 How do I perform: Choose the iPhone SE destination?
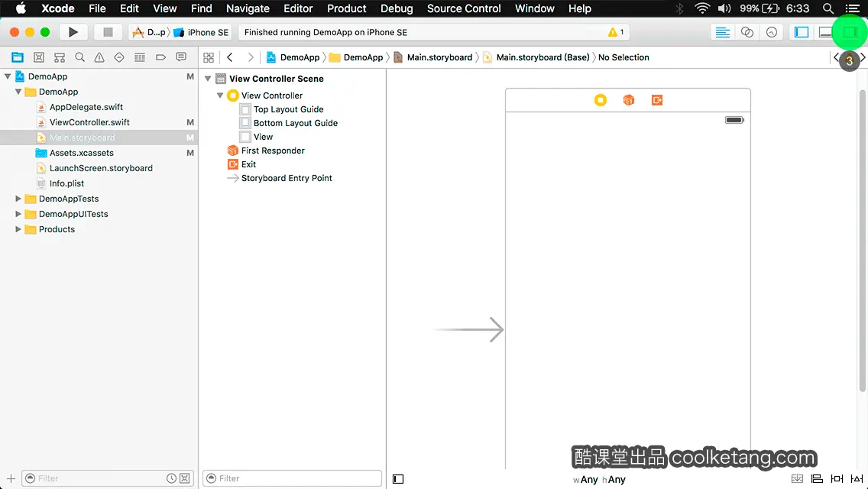coord(202,32)
